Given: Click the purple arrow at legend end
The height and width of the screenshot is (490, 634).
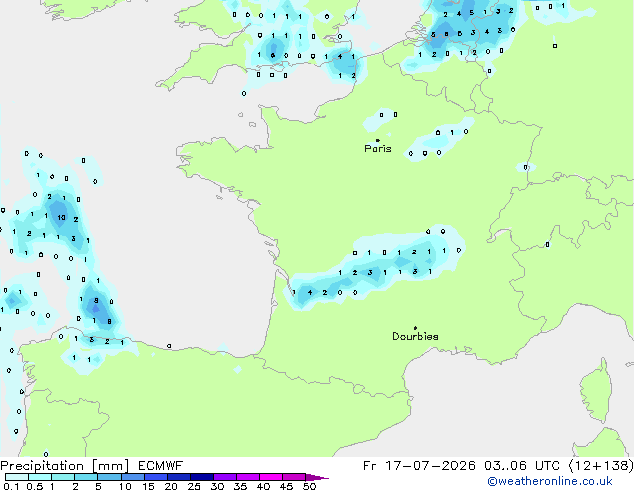Looking at the screenshot, I should point(317,477).
